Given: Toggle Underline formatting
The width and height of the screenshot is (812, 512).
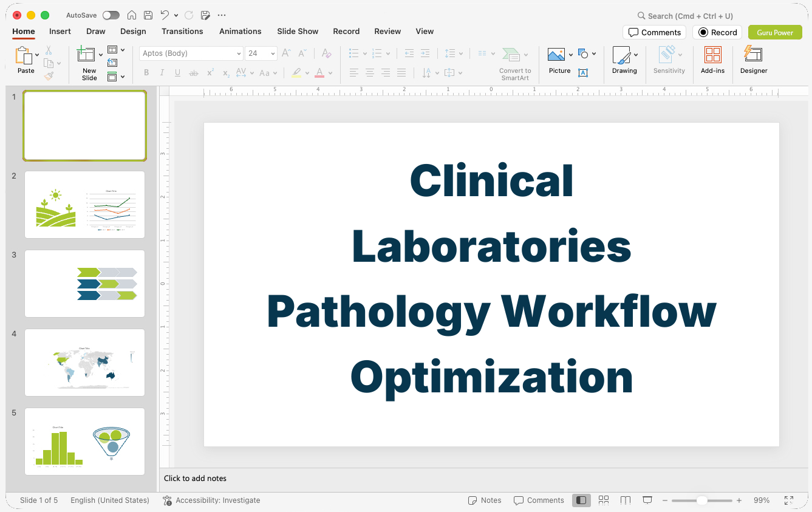Looking at the screenshot, I should [x=178, y=73].
